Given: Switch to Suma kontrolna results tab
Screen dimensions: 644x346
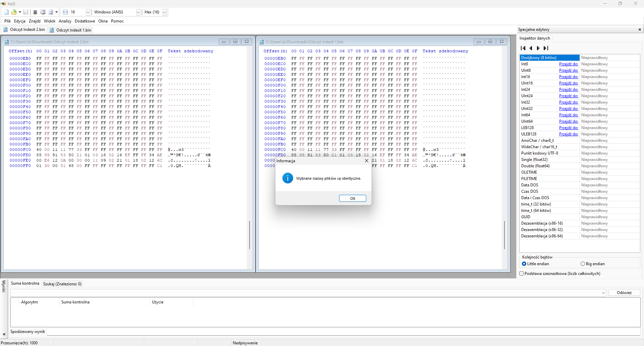Looking at the screenshot, I should coord(25,283).
